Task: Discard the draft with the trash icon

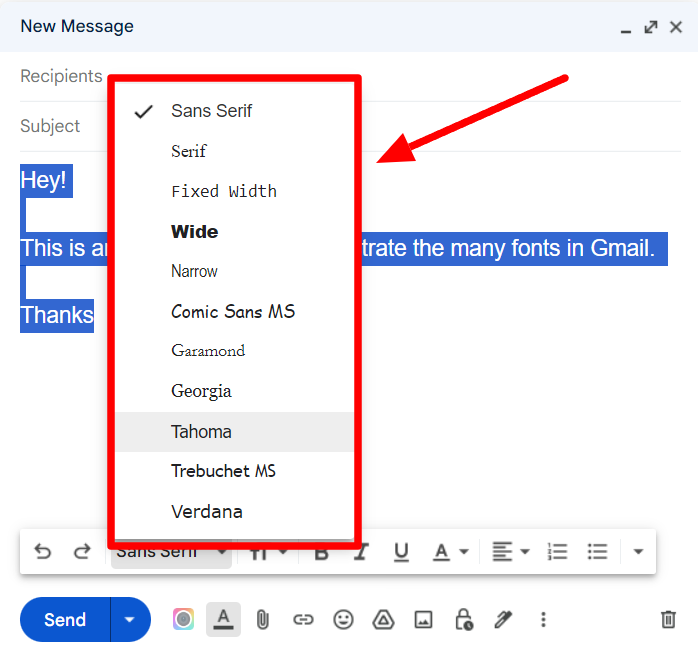Action: [668, 620]
